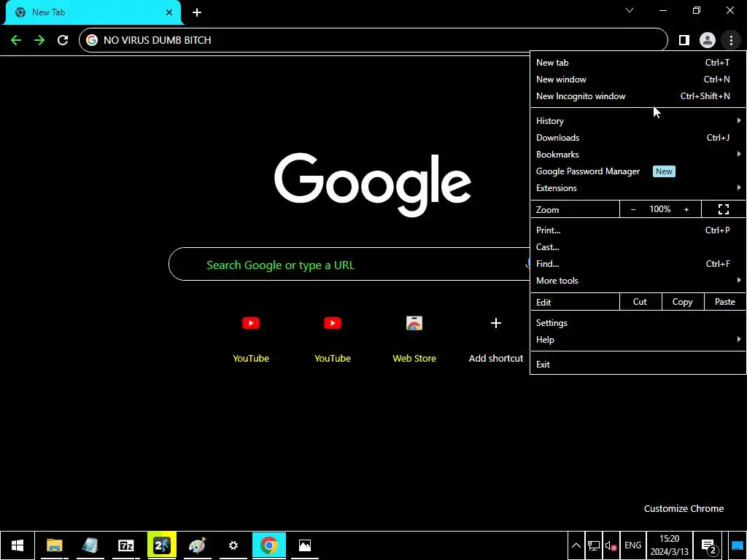Click the Google icon in the address bar

pos(92,40)
